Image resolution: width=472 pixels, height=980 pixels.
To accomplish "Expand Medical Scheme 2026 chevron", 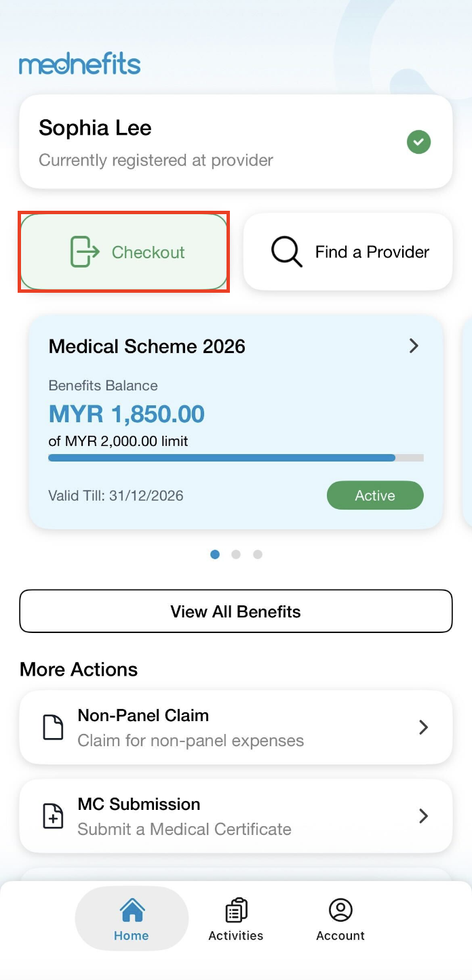I will point(414,346).
